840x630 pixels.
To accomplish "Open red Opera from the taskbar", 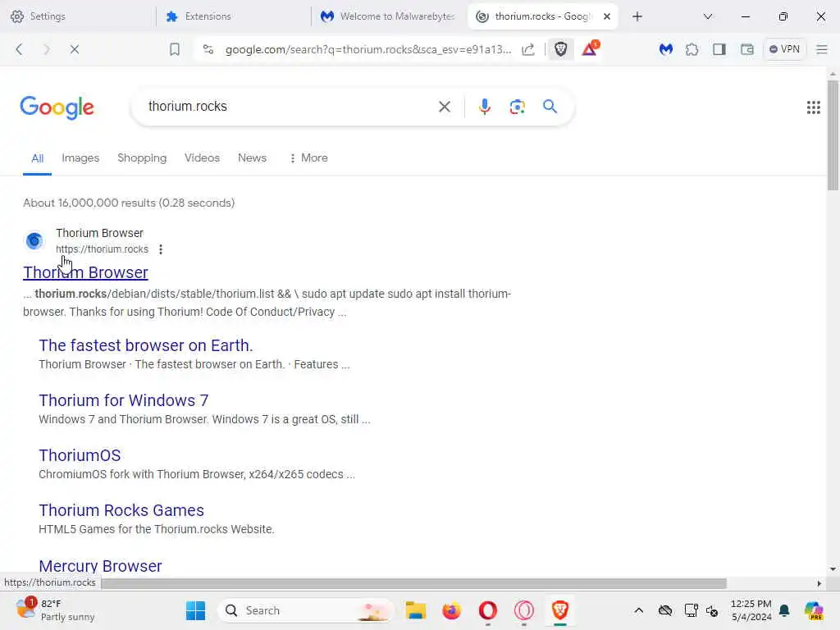I will (487, 610).
